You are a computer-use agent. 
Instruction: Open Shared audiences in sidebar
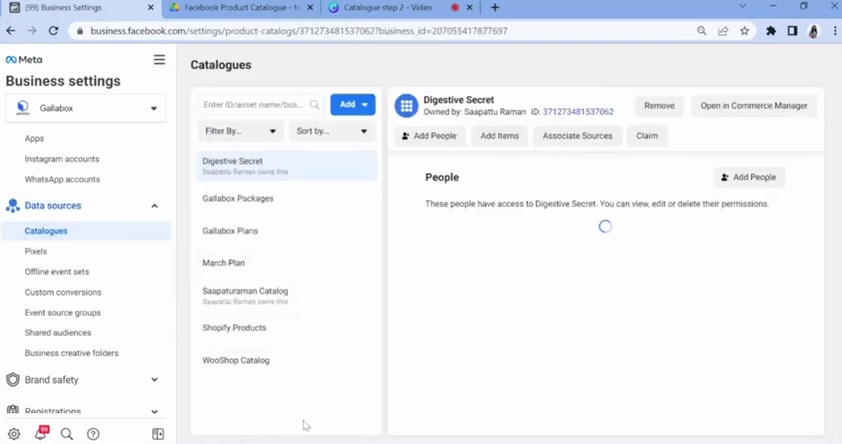click(x=58, y=333)
